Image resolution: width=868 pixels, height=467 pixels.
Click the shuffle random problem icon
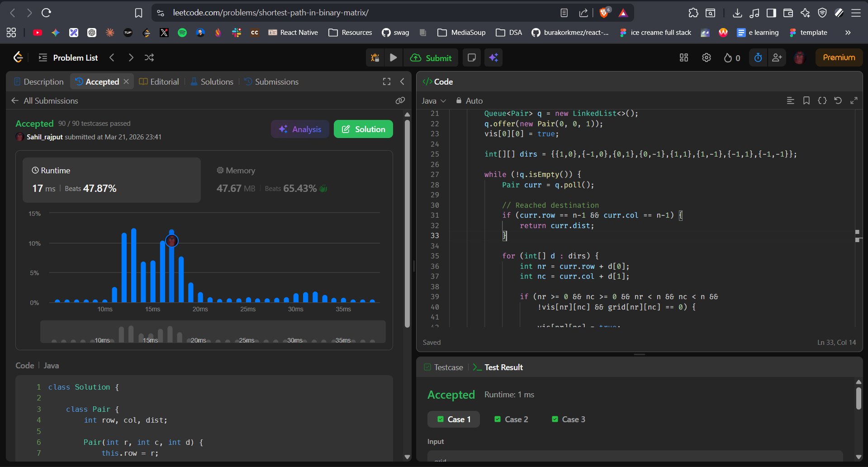[x=149, y=57]
